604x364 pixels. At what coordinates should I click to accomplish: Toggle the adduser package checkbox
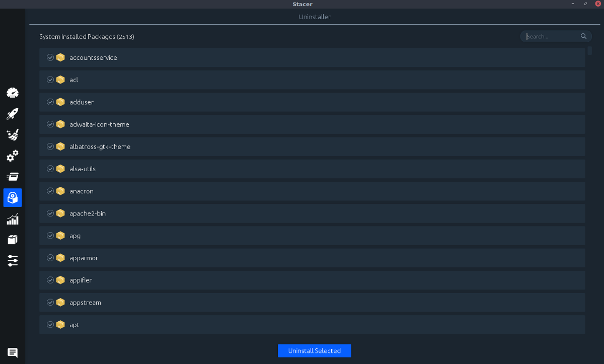tap(50, 102)
